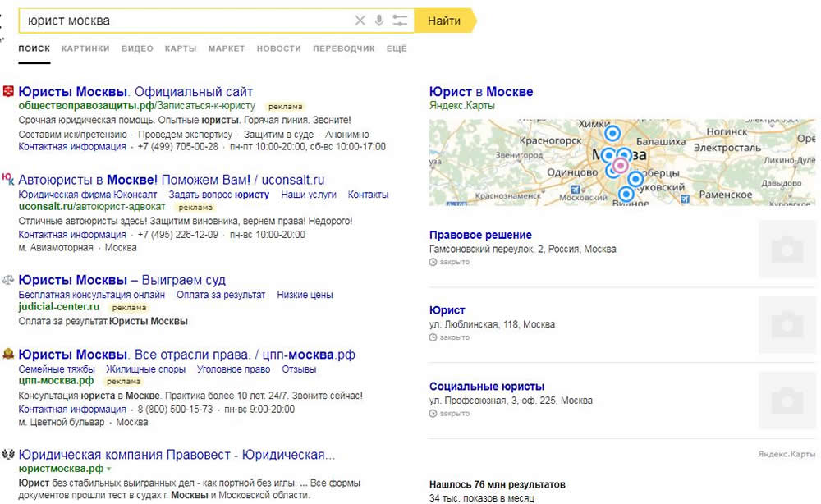This screenshot has width=821, height=504.
Task: Activate voice search microphone icon
Action: pyautogui.click(x=379, y=21)
